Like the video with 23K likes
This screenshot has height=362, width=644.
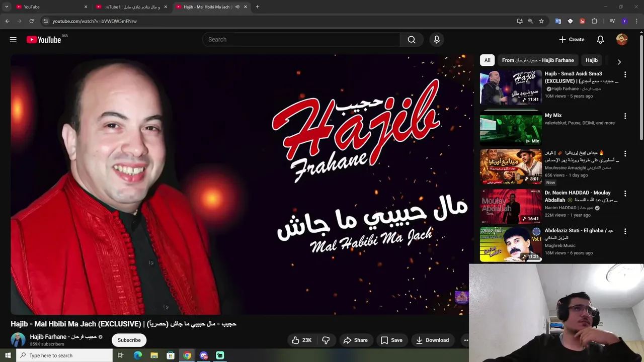tap(301, 340)
